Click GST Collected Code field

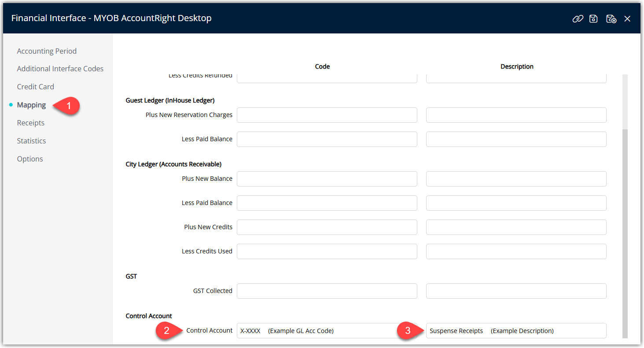[x=327, y=291]
